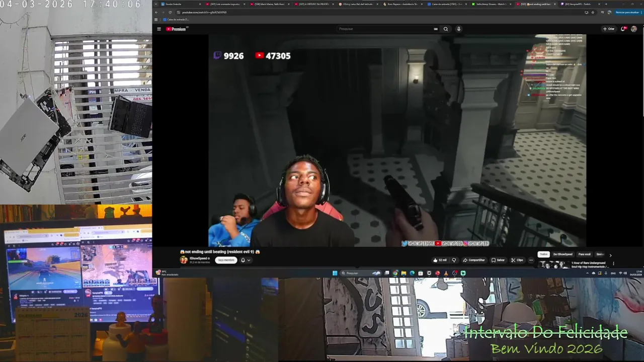Select the Todos filter chip

[x=543, y=254]
